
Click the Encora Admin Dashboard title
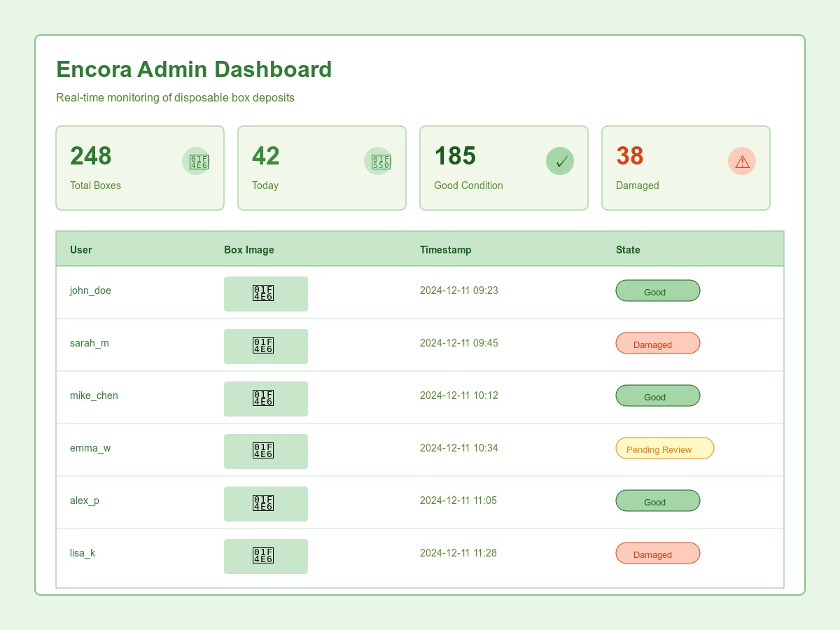194,69
